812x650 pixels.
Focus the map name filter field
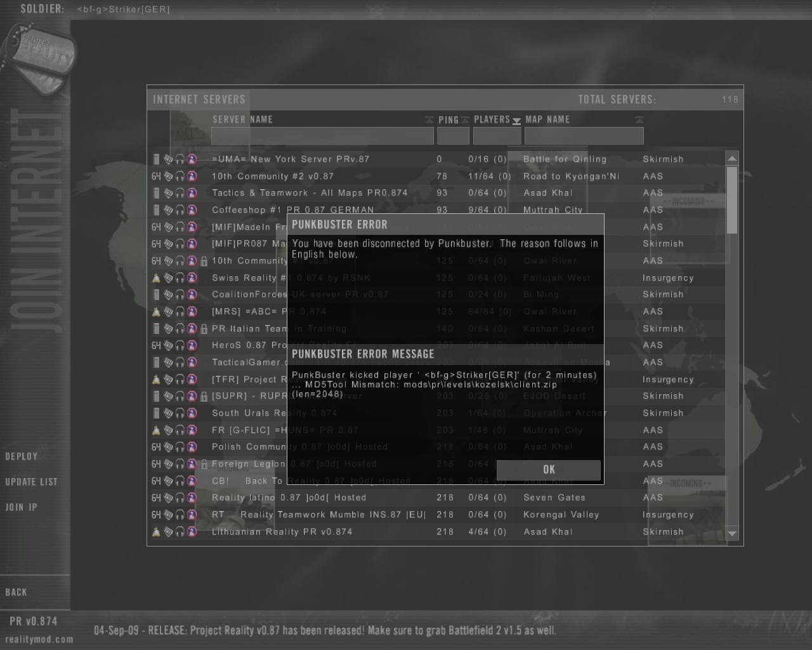584,136
